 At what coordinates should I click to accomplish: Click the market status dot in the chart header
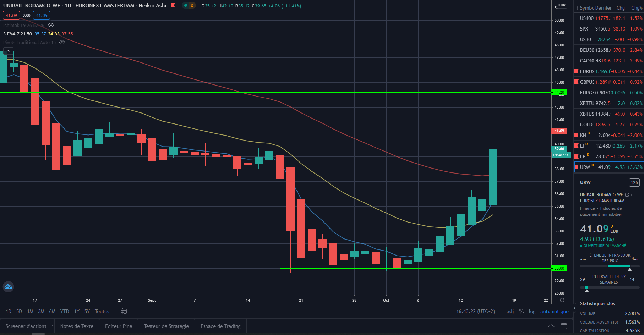185,5
